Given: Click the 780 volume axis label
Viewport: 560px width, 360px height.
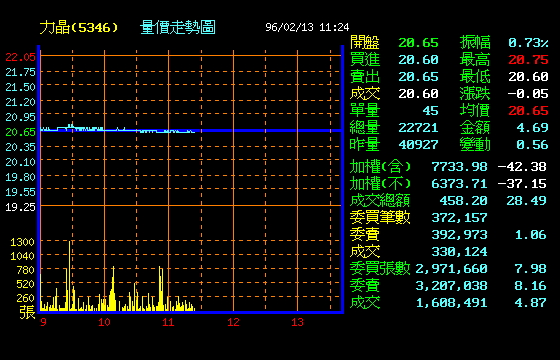Looking at the screenshot, I should point(26,270).
